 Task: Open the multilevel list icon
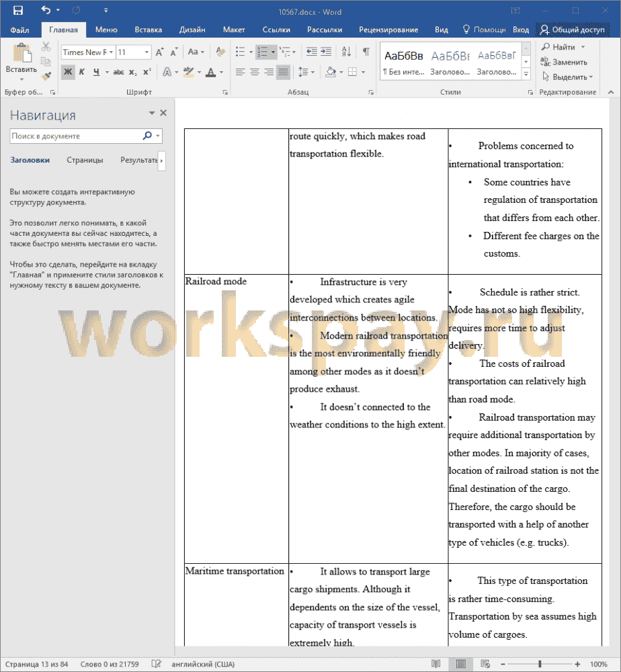pos(284,52)
